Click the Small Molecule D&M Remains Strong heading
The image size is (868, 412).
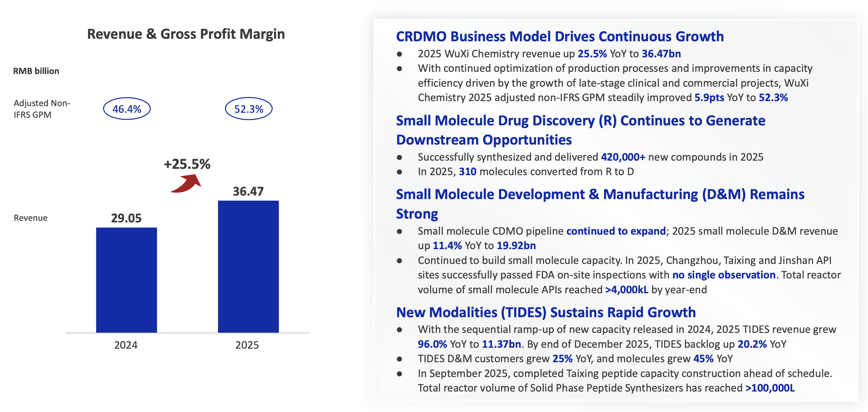[x=600, y=195]
